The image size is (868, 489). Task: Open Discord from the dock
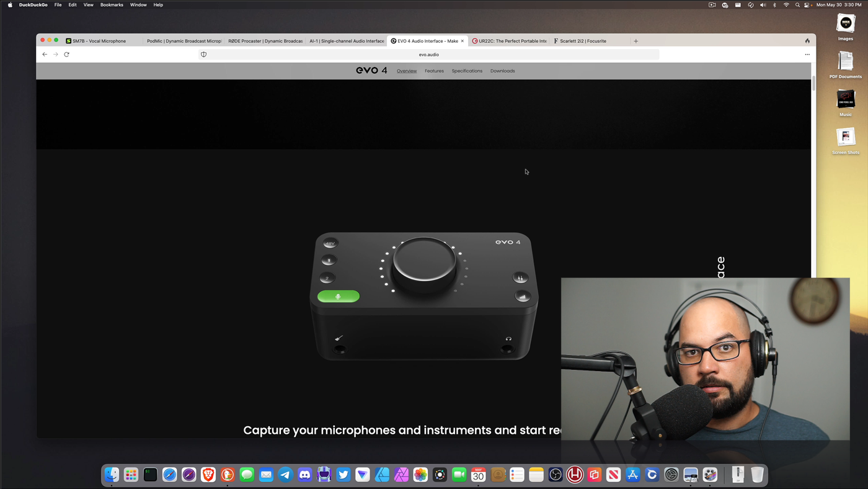coord(304,475)
